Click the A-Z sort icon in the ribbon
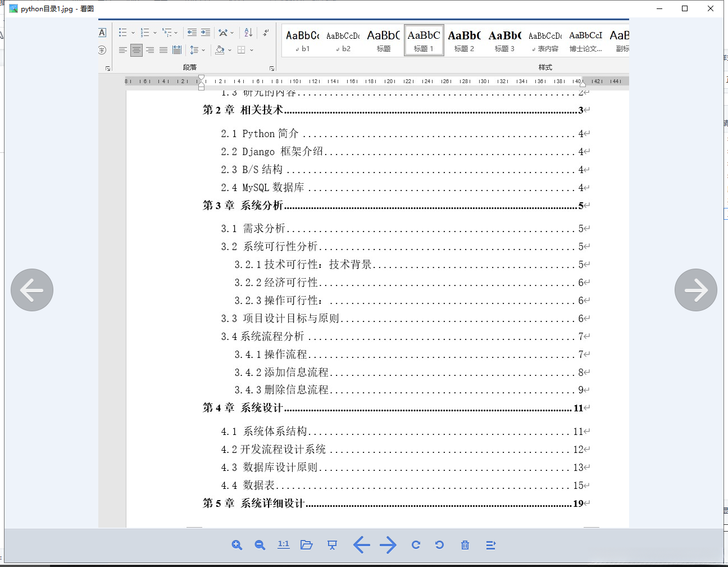This screenshot has height=567, width=728. tap(248, 32)
